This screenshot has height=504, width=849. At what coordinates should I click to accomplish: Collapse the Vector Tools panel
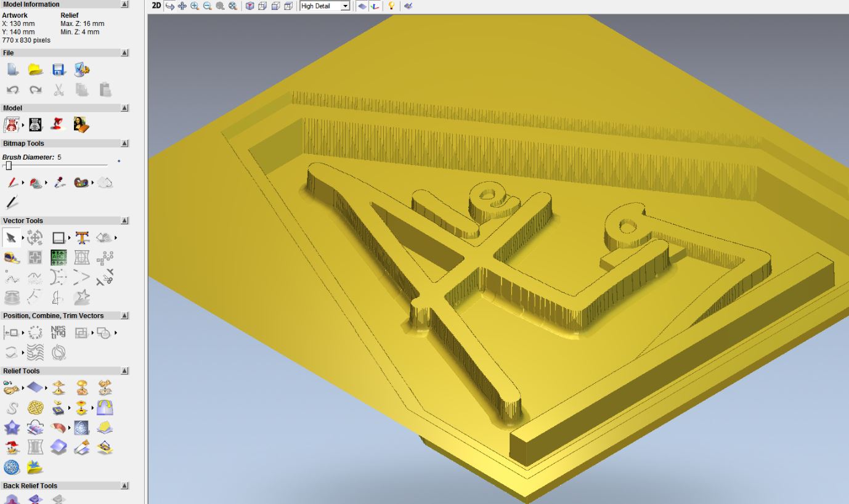pos(125,221)
